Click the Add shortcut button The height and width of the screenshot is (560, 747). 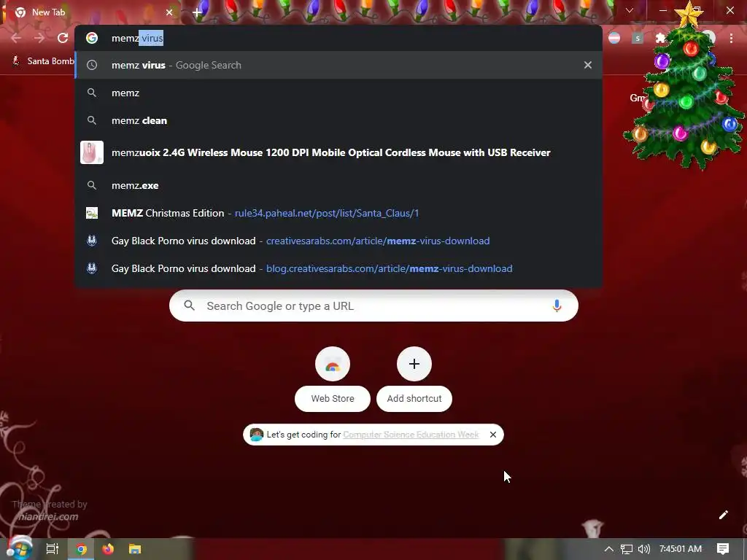(414, 378)
